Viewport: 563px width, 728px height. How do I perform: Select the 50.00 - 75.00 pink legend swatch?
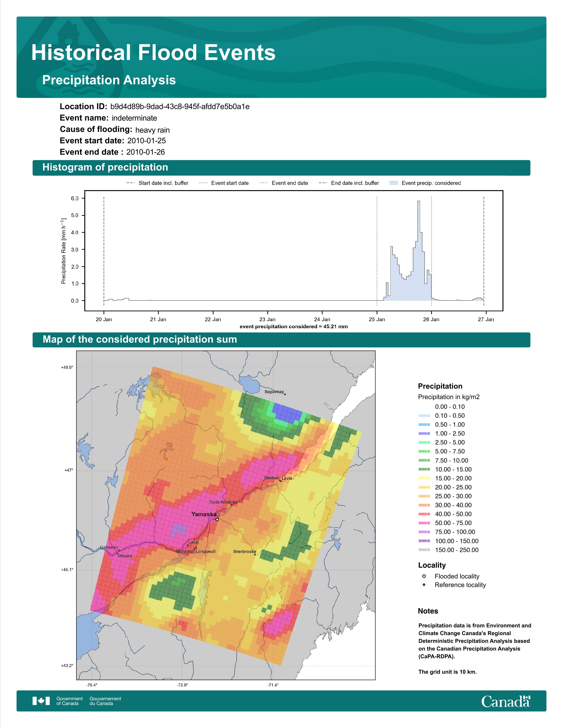pos(424,523)
